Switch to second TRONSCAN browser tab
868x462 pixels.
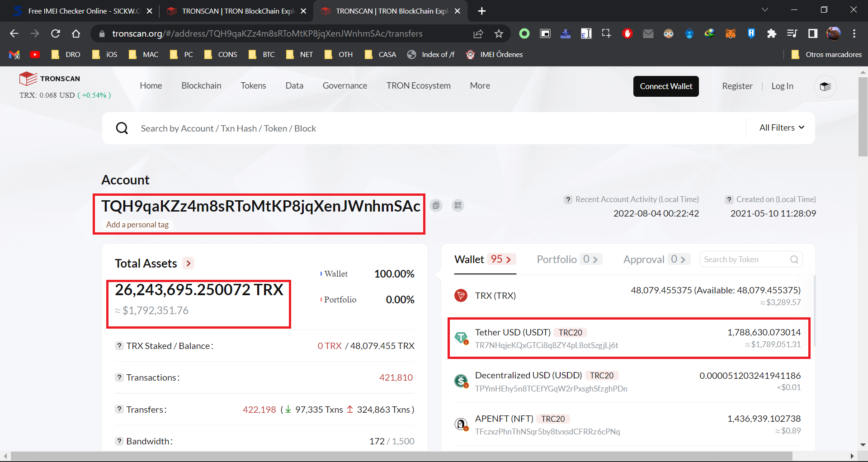tap(390, 11)
